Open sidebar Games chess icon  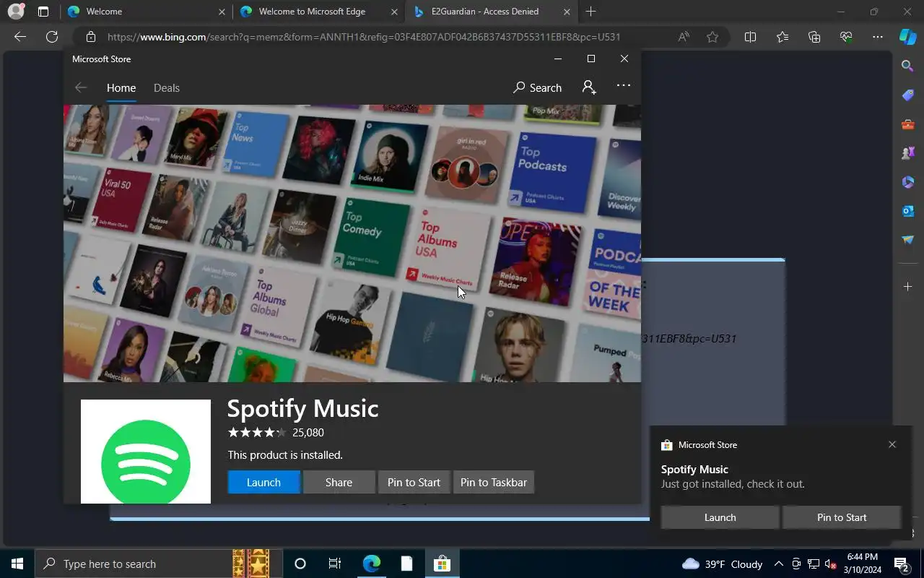click(908, 152)
